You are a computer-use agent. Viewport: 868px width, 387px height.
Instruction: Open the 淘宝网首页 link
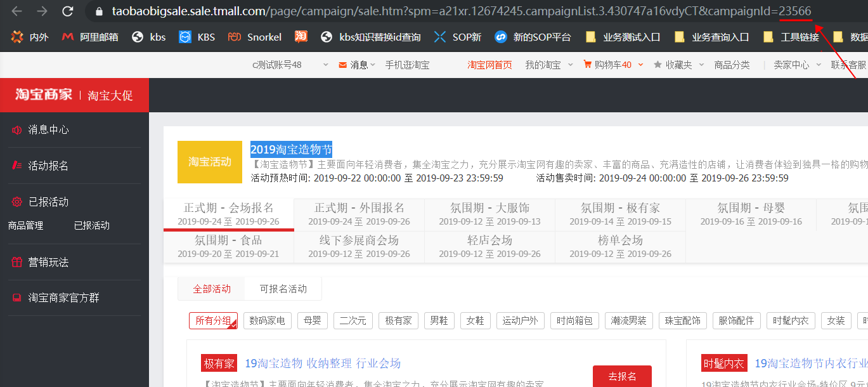pyautogui.click(x=489, y=65)
